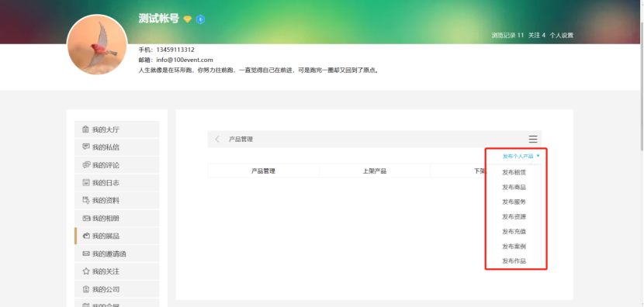Open 我的评论 in the sidebar
The height and width of the screenshot is (307, 644).
[x=116, y=165]
